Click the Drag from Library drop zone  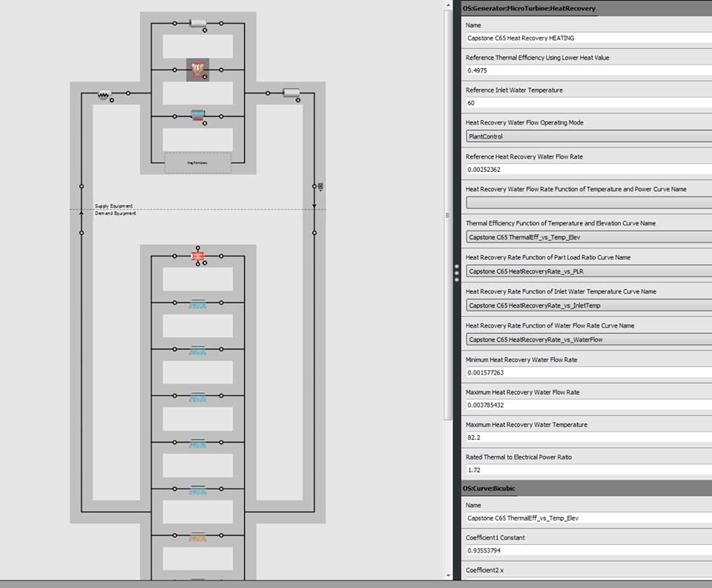click(197, 162)
